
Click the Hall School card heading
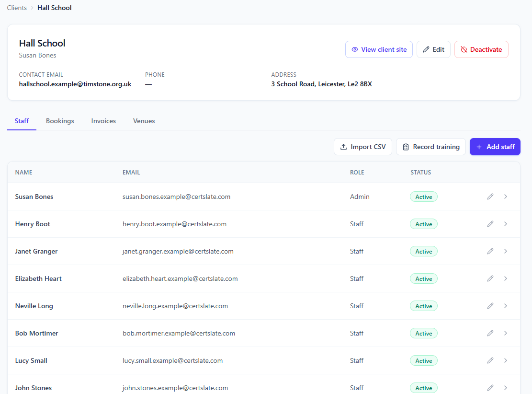[42, 43]
